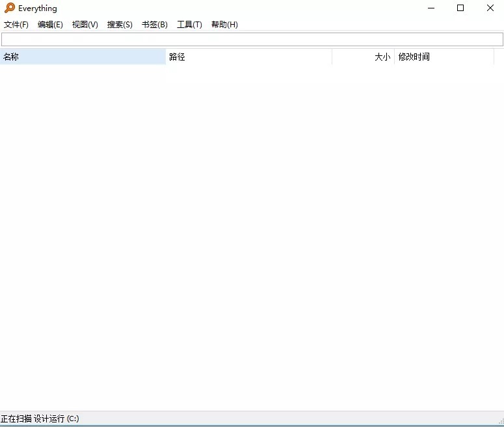Open the 书签(B) menu

(x=155, y=25)
